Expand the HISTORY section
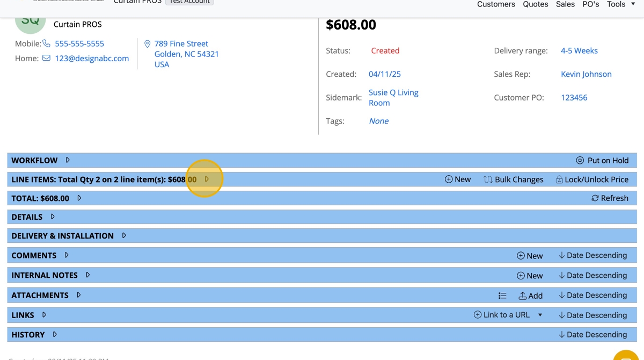 point(55,334)
